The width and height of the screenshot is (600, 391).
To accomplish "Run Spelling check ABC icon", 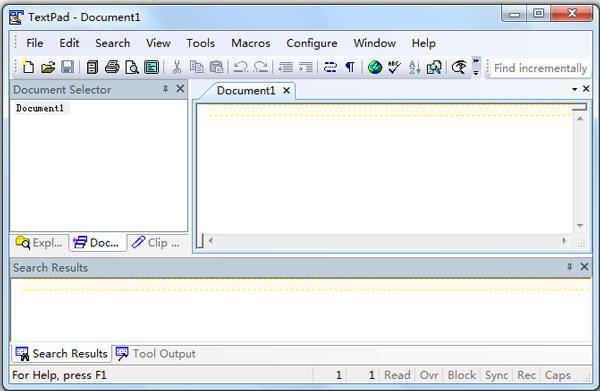I will (x=394, y=67).
